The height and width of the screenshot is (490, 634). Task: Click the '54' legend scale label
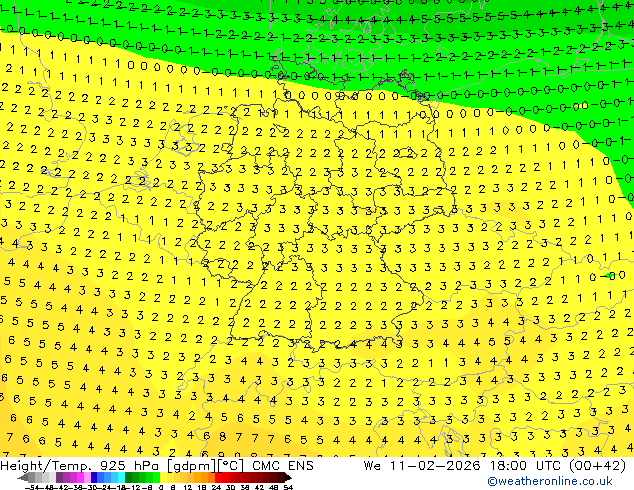[x=288, y=487]
